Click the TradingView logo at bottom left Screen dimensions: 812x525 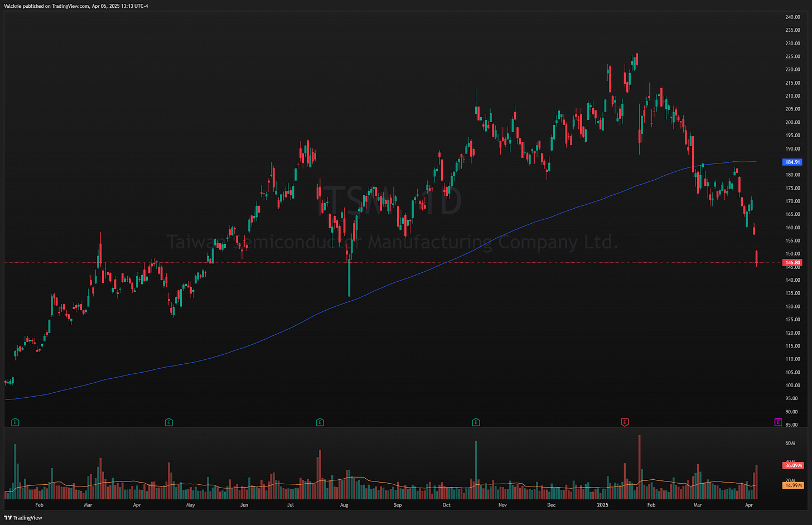point(23,518)
